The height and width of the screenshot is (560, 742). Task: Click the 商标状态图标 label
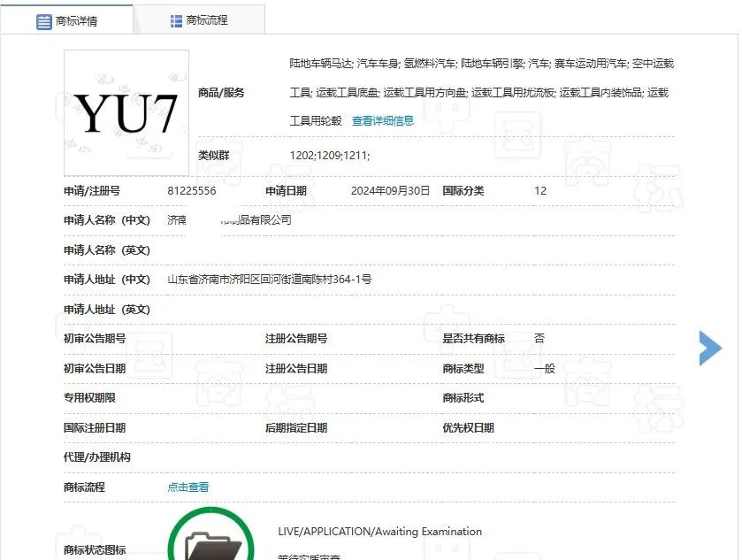coord(95,549)
